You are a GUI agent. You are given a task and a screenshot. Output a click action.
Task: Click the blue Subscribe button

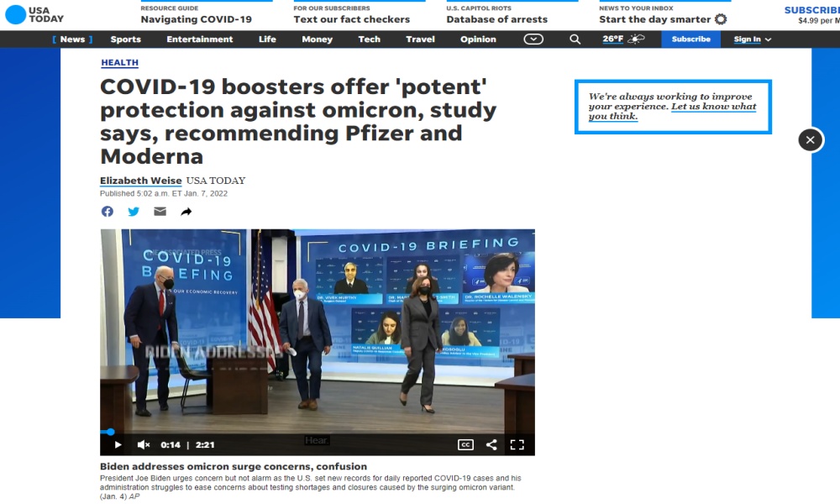690,39
